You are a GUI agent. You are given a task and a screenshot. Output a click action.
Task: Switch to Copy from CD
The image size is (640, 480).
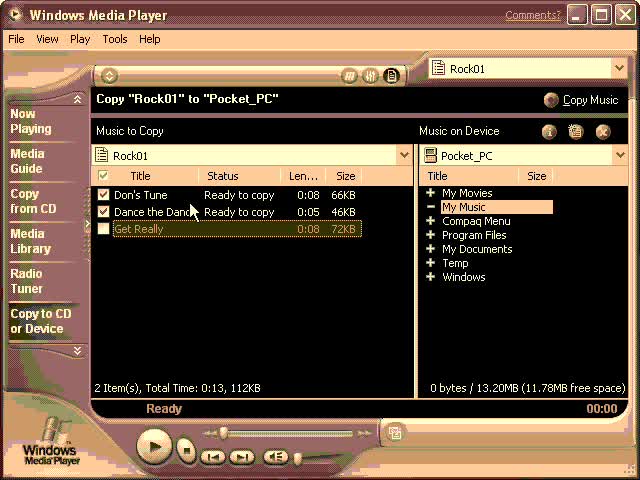coord(33,201)
